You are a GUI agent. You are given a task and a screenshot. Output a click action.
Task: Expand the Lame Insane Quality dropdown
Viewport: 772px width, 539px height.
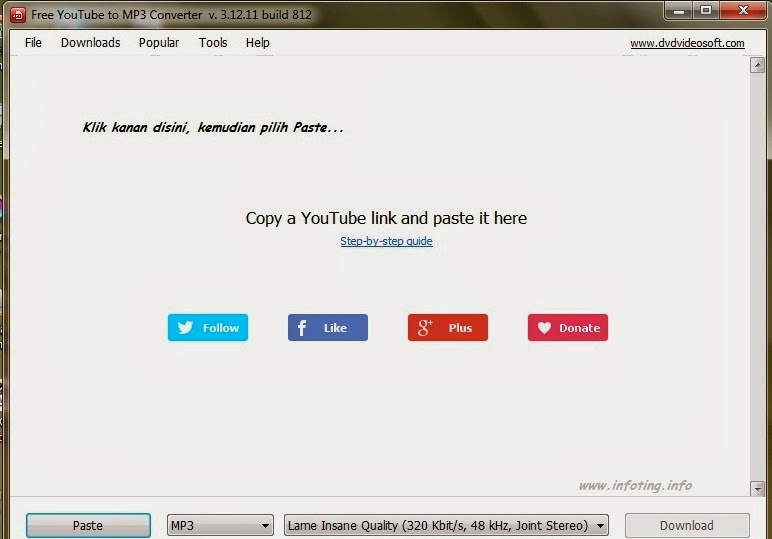(446, 525)
